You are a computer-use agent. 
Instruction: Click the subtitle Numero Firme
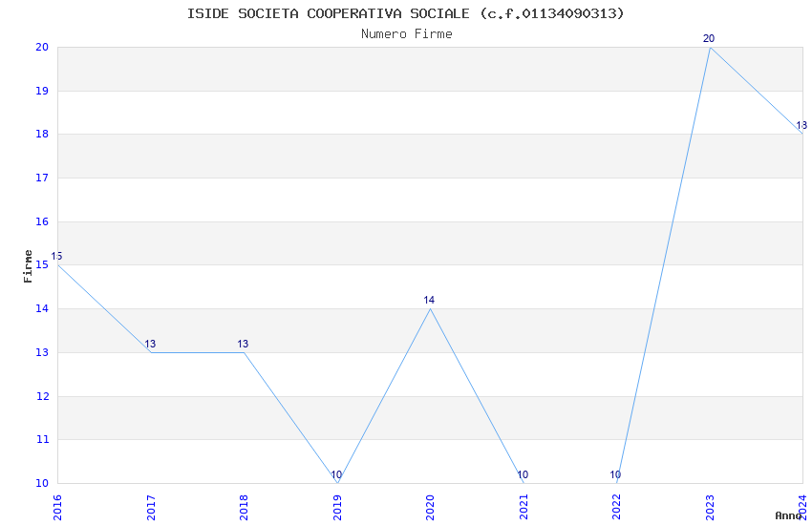(x=407, y=33)
